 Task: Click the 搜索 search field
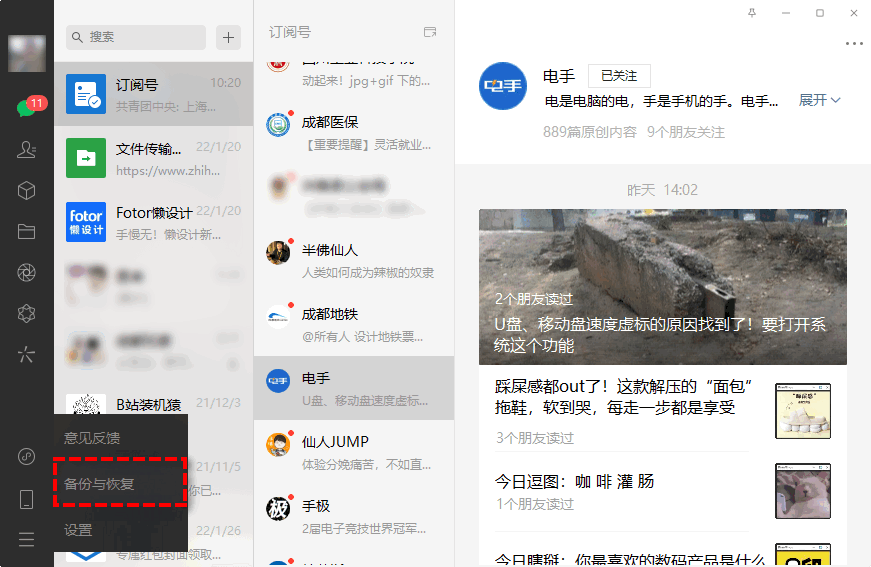pos(136,37)
